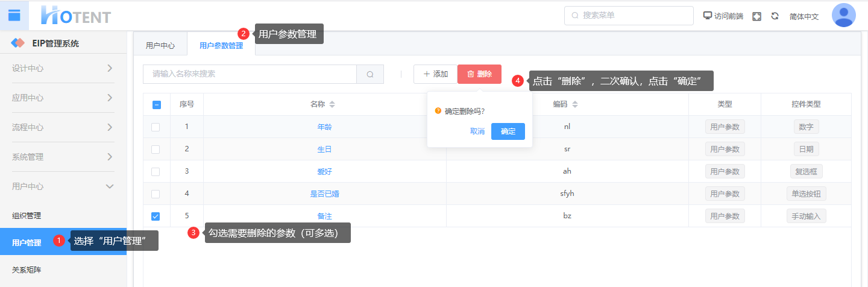This screenshot has width=868, height=287.
Task: Click the 序号 column header
Action: click(x=187, y=104)
